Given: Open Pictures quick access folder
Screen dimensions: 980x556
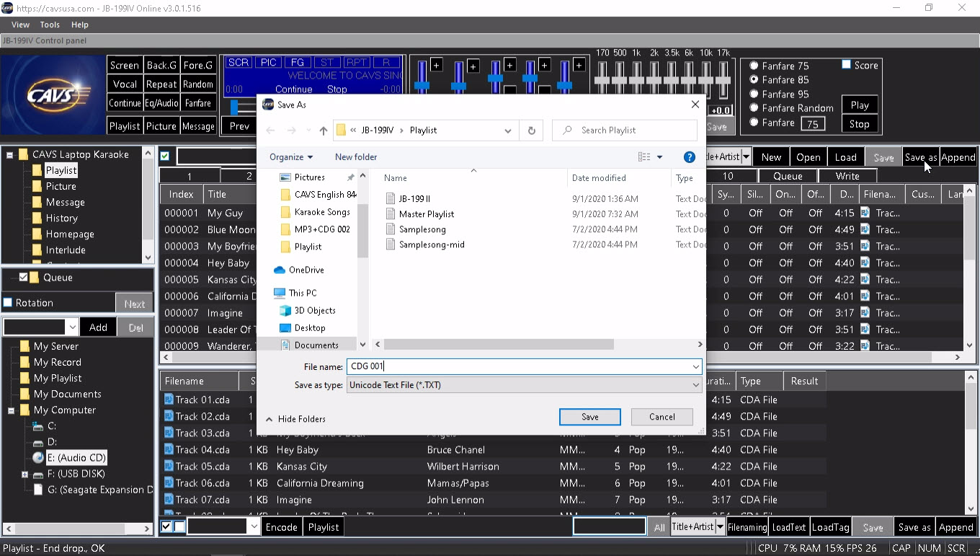Looking at the screenshot, I should [x=302, y=177].
